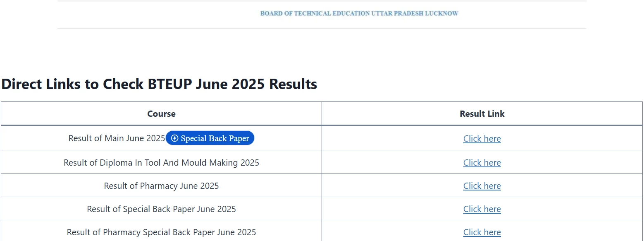Open Click here for Special Back Paper June 2025
This screenshot has height=241, width=644.
click(x=482, y=209)
